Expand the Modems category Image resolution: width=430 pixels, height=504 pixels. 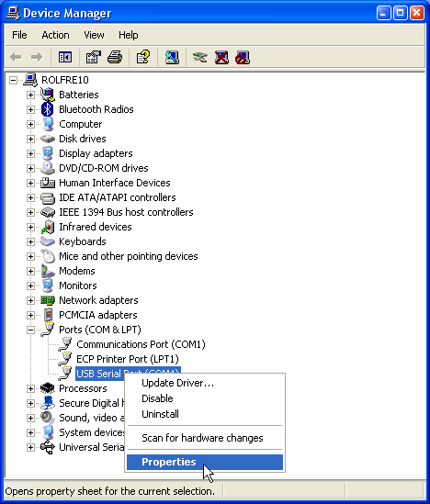(30, 271)
